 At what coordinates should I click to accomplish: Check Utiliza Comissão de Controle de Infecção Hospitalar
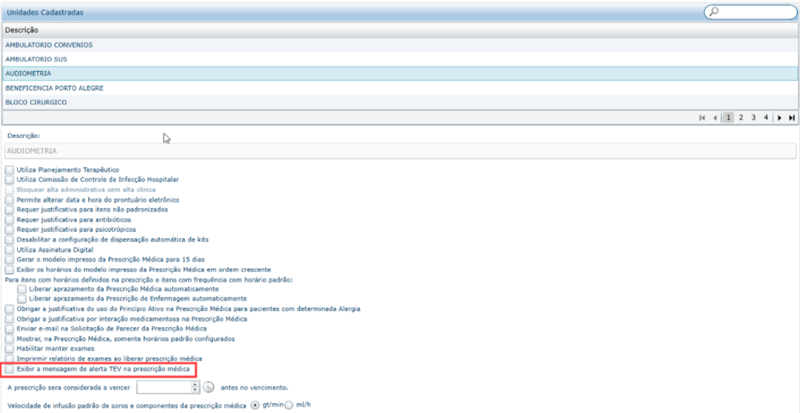click(x=10, y=180)
